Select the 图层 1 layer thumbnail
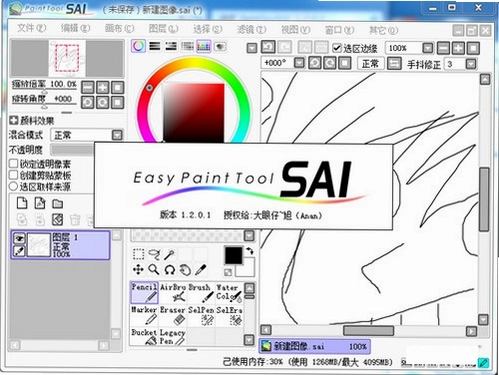Viewport: 499px width, 375px height. pos(39,245)
